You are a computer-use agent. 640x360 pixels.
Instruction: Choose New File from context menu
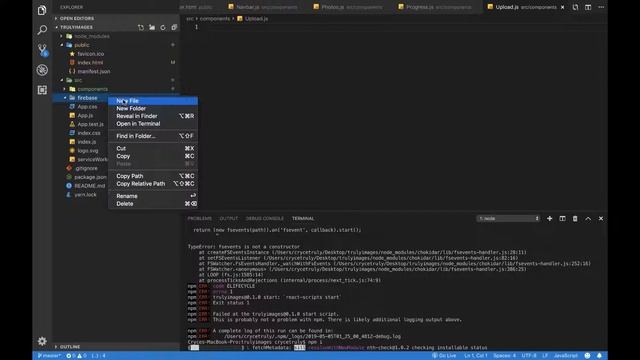tap(153, 101)
